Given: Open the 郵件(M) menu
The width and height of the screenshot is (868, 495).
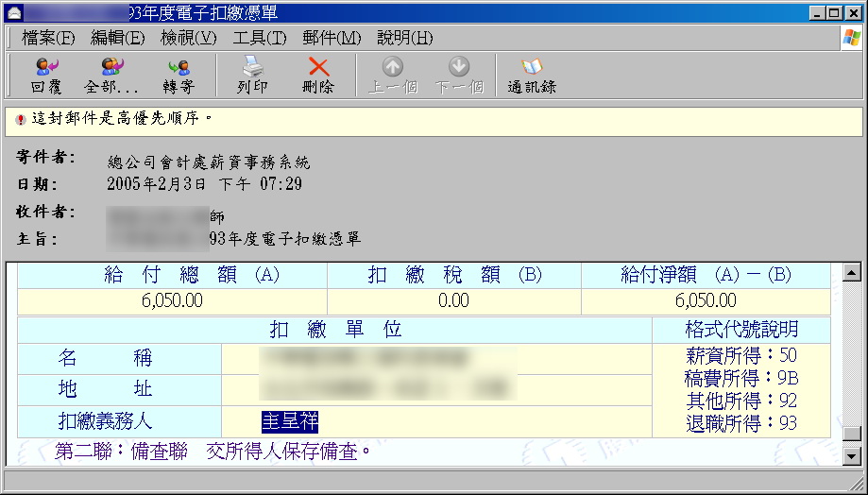Looking at the screenshot, I should click(332, 38).
